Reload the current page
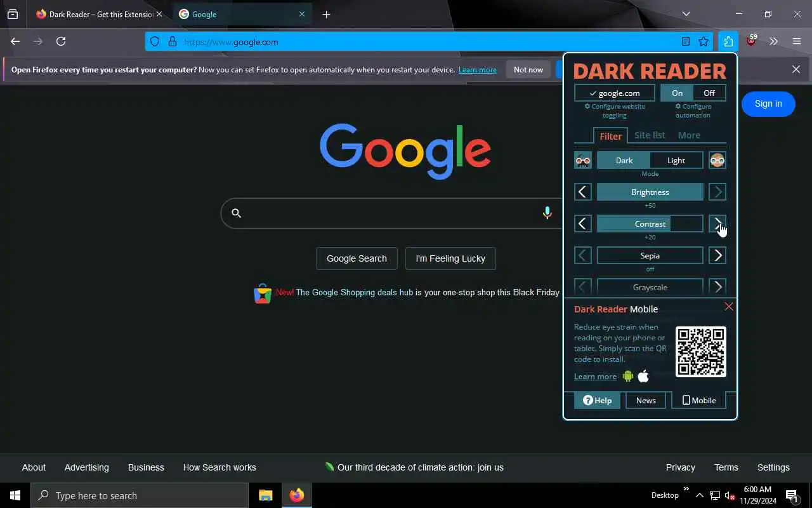The height and width of the screenshot is (508, 812). point(61,41)
